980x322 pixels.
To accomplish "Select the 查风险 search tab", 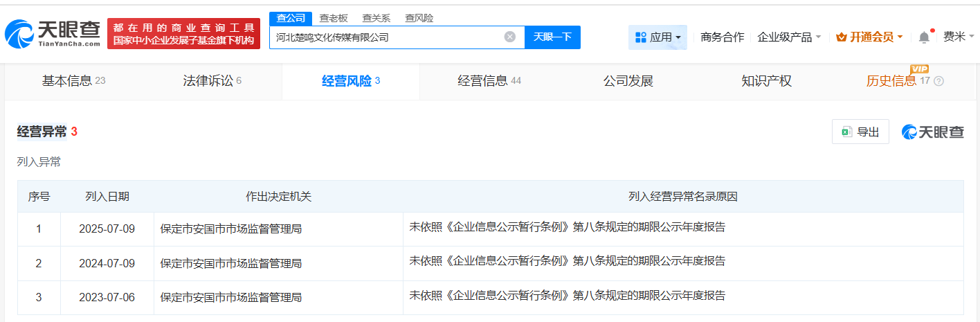I will [x=419, y=18].
